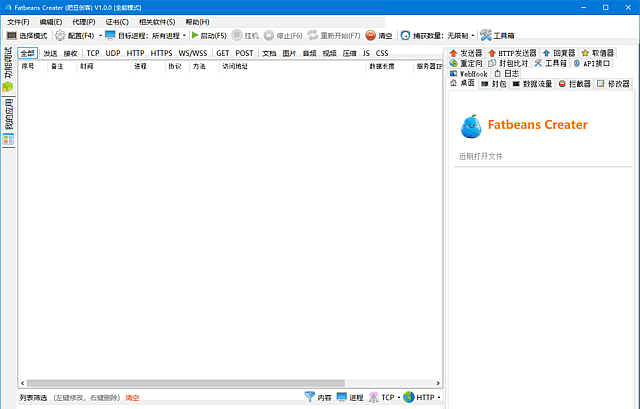Toggle the UDP filter
This screenshot has width=640, height=409.
113,53
